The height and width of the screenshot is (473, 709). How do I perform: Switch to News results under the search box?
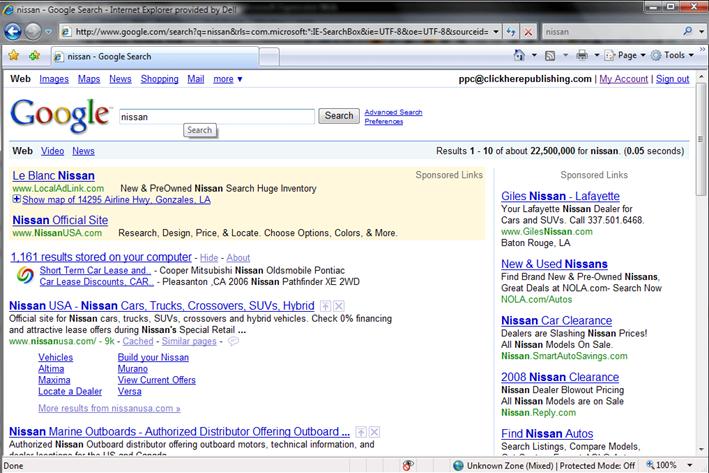[x=83, y=151]
